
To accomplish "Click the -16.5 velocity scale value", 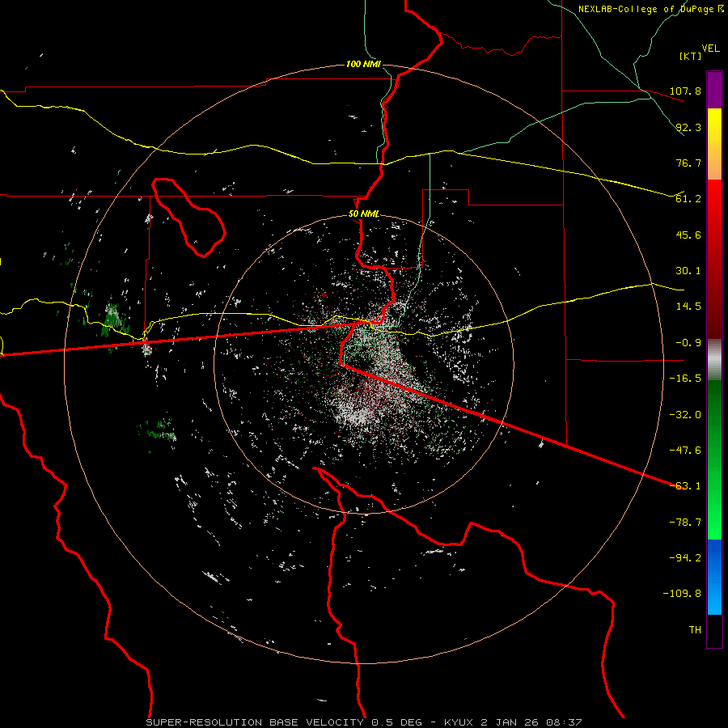I will (x=685, y=379).
